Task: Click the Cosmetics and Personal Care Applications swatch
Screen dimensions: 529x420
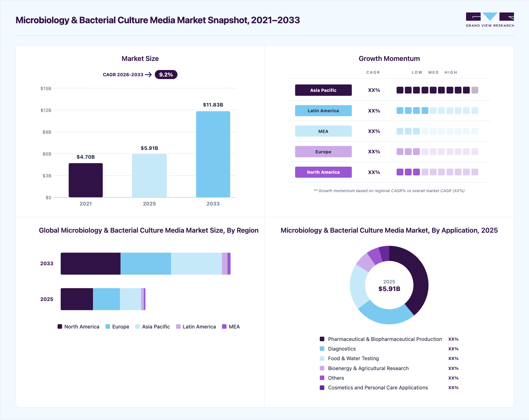Action: tap(322, 387)
